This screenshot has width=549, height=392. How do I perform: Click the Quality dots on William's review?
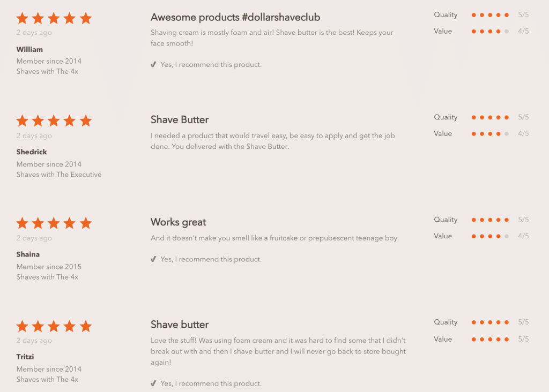click(490, 15)
